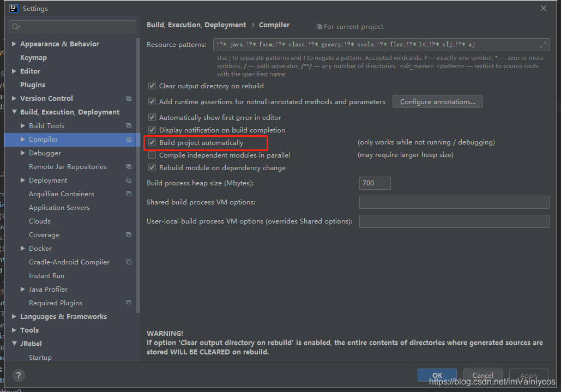561x392 pixels.
Task: Click the Cancel button
Action: (x=482, y=375)
